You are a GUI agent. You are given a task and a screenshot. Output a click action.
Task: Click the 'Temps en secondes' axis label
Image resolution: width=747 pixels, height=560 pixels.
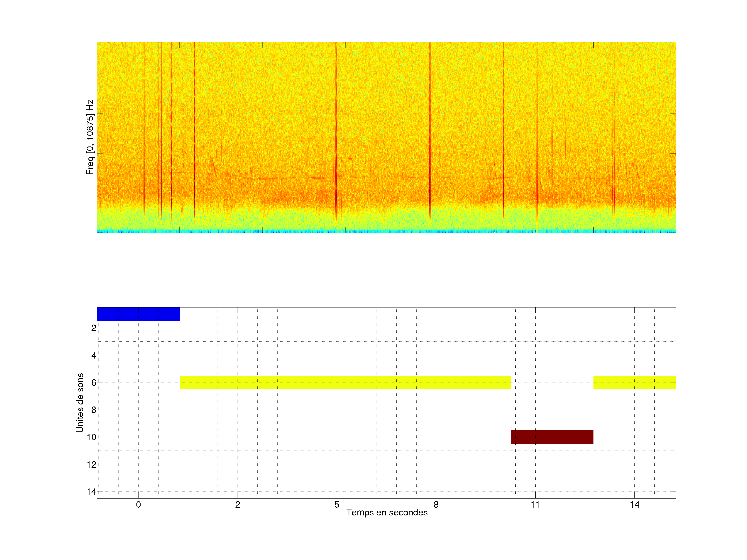(387, 512)
